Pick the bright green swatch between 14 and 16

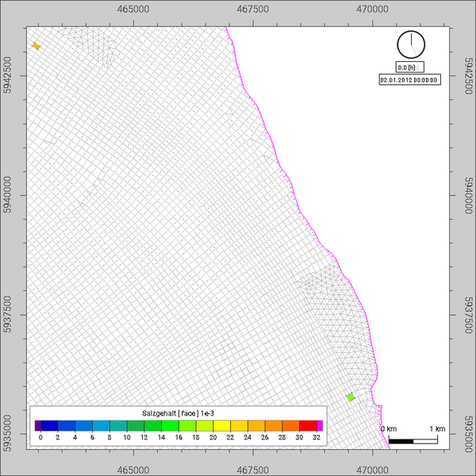click(x=170, y=426)
